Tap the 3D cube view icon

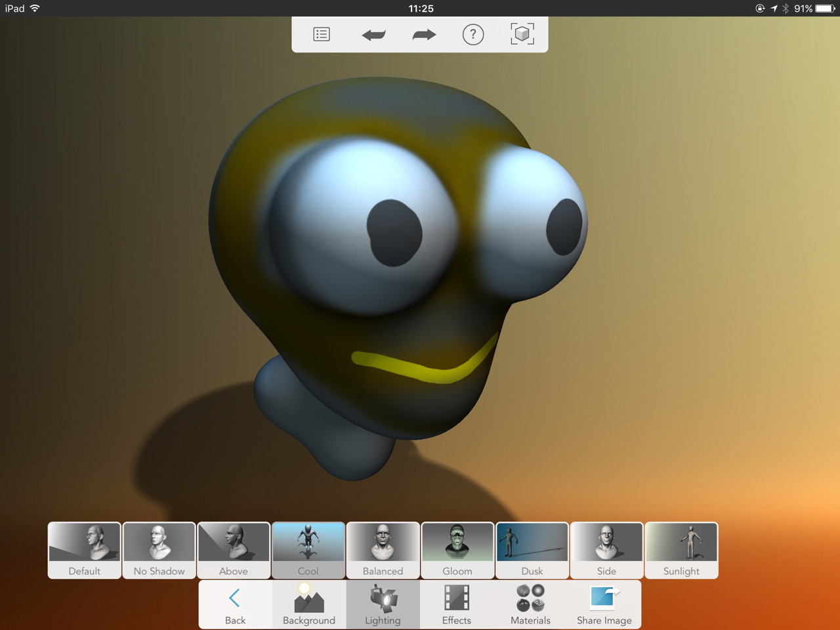(x=522, y=34)
